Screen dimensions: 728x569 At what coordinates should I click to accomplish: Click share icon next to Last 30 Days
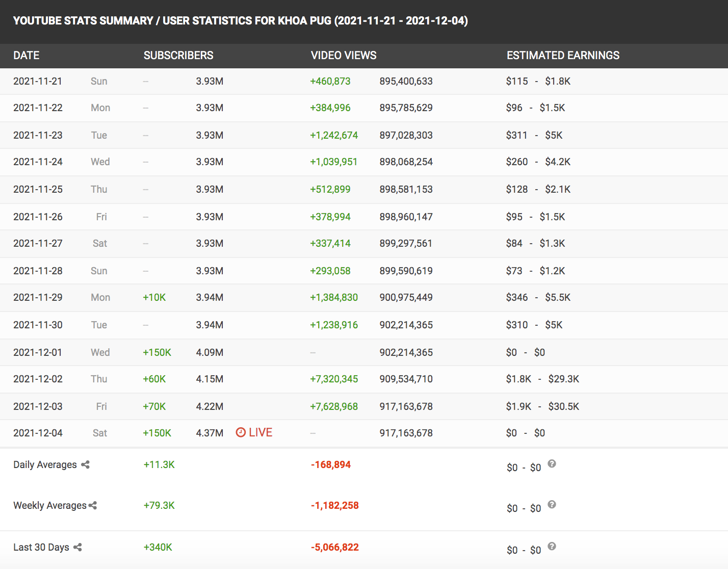[x=77, y=547]
